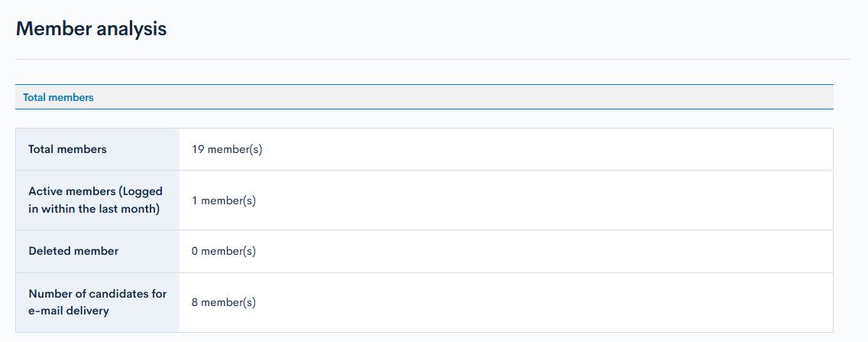Click blank space right of "1 member(s)"
This screenshot has width=868, height=342.
coord(535,200)
